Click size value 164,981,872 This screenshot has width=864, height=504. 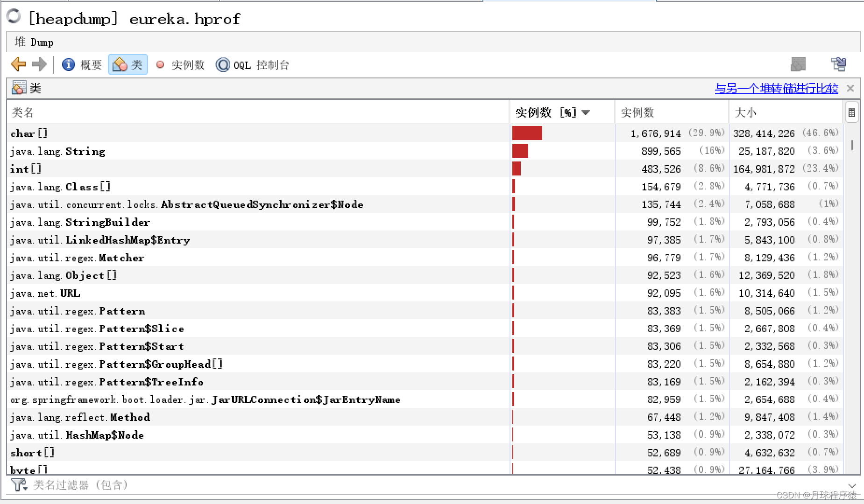click(764, 169)
